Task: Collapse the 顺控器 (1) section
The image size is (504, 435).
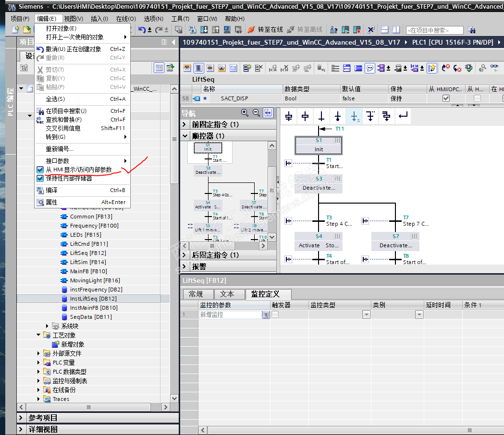Action: [185, 136]
